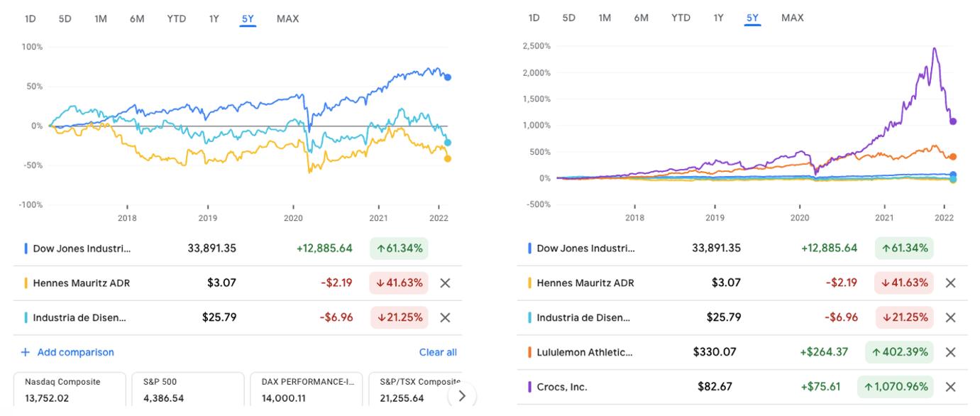Remove Crocs, Inc. comparison row
This screenshot has width=980, height=416.
[951, 387]
